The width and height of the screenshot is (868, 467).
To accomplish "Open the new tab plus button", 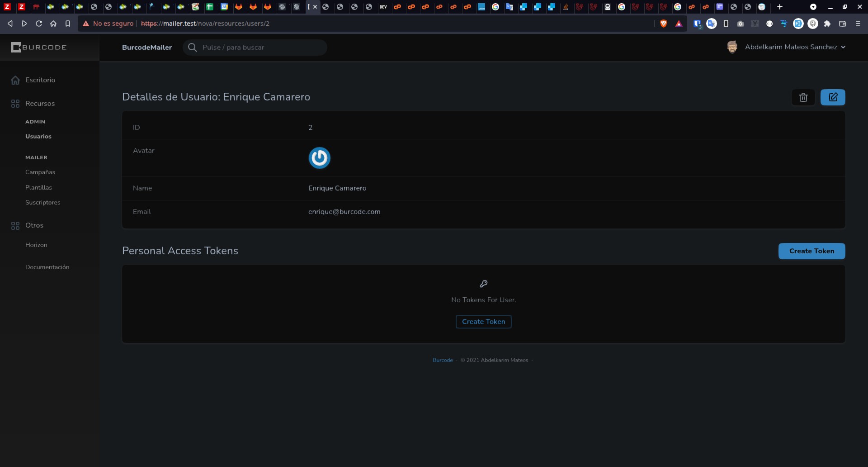I will tap(779, 7).
